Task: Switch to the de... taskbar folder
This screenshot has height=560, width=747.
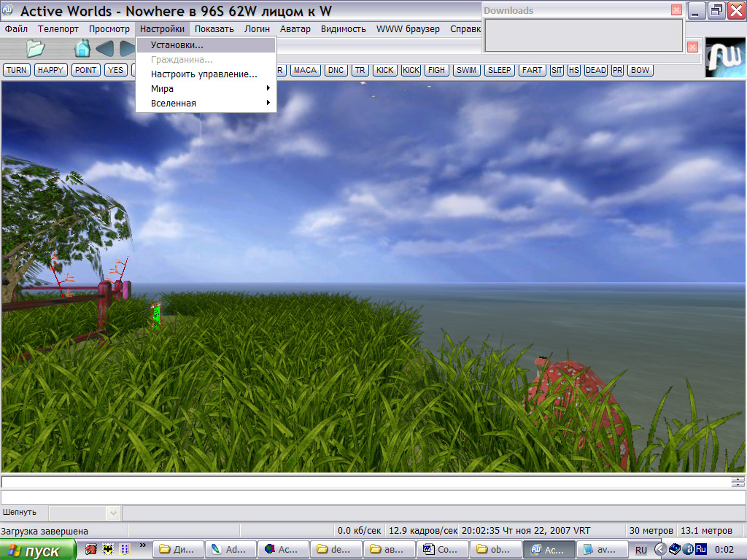Action: (336, 550)
